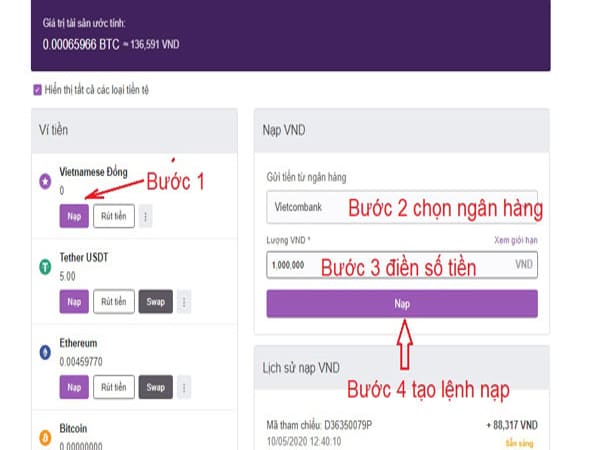The image size is (600, 450).
Task: Select the Tether USDT balance '5.00'
Action: pyautogui.click(x=67, y=276)
